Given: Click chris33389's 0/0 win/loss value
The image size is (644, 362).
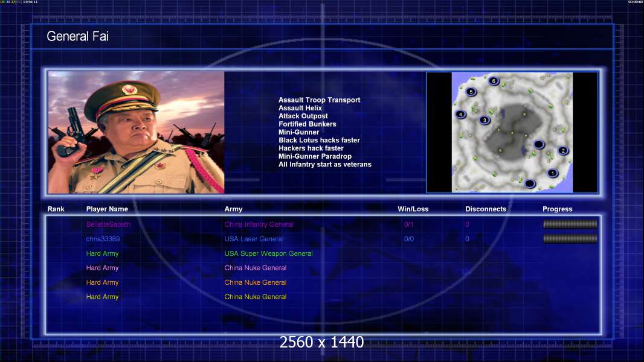Looking at the screenshot, I should 408,239.
